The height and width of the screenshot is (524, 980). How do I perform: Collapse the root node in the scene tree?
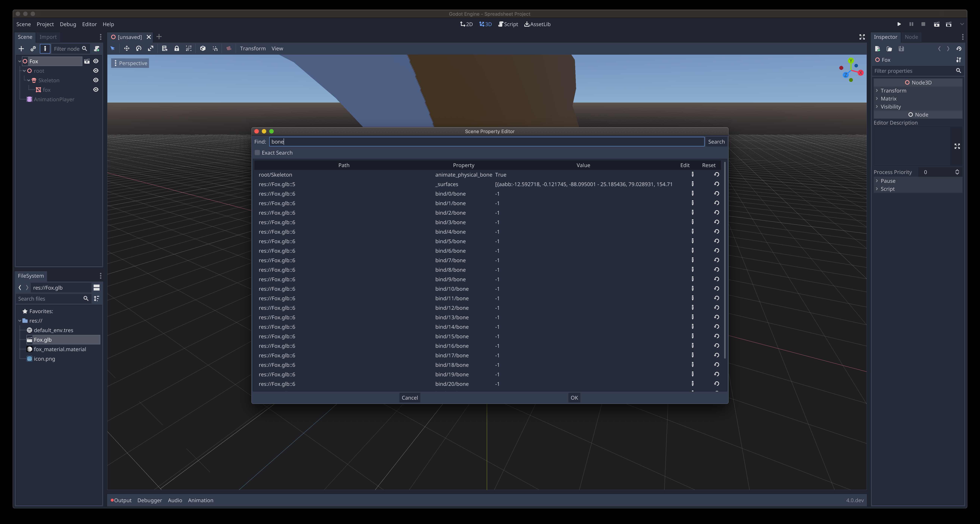pyautogui.click(x=24, y=71)
